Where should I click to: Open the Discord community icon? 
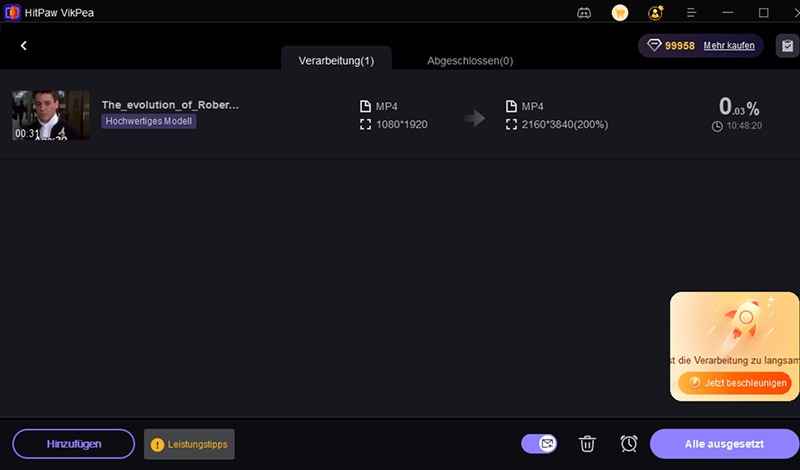(584, 13)
